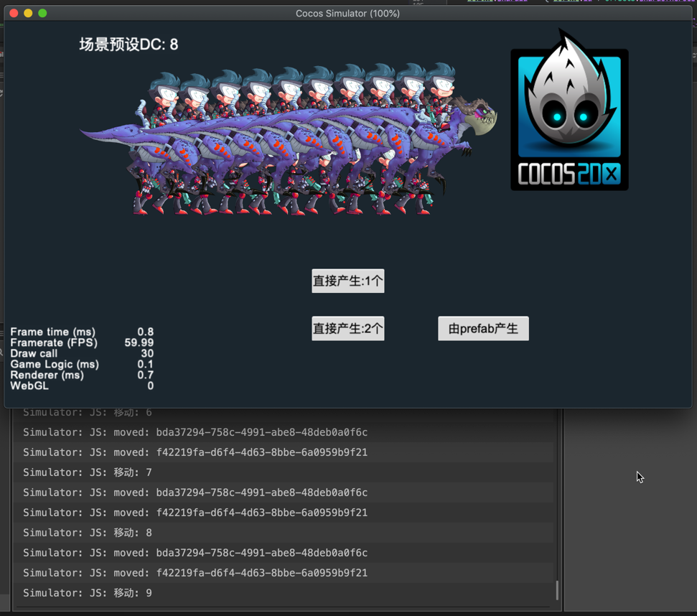Viewport: 697px width, 616px height.
Task: Click the 由prefab产生 button
Action: (x=483, y=328)
